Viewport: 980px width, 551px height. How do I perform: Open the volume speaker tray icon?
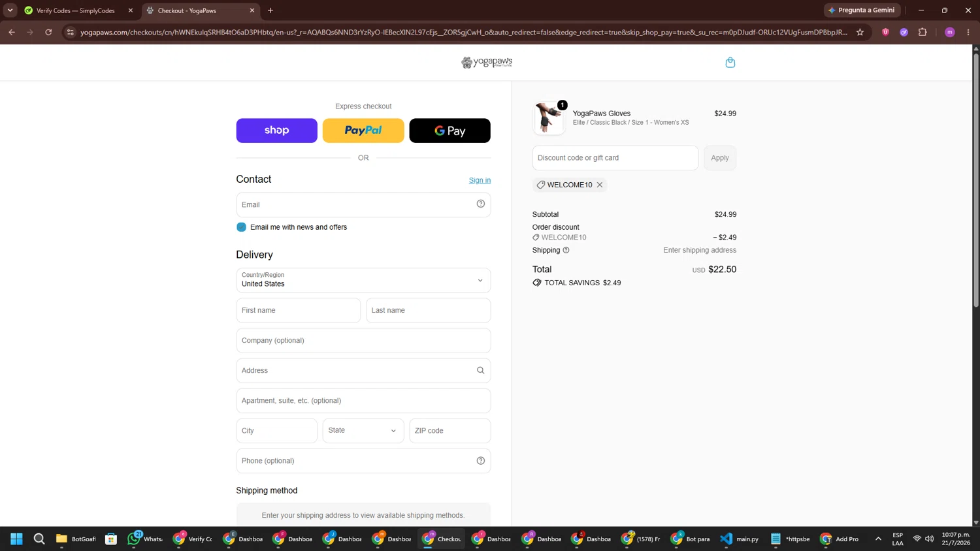(930, 539)
